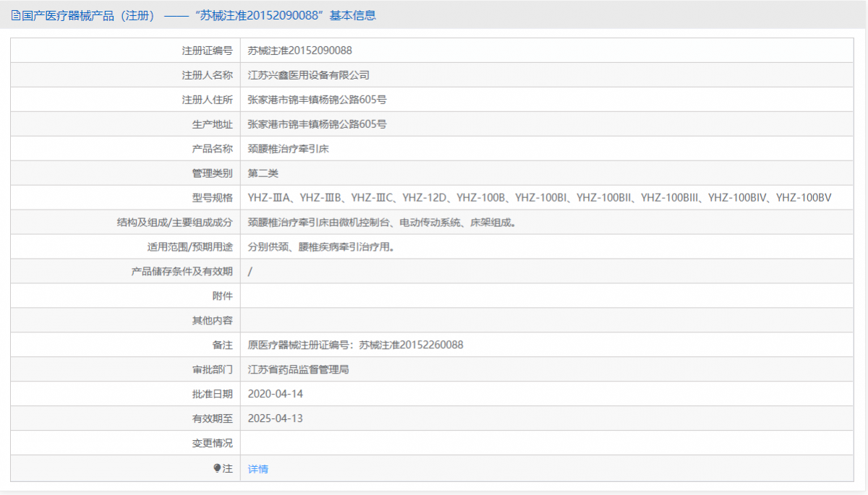Image resolution: width=868 pixels, height=495 pixels.
Task: Select address value in the 生产地址 row
Action: 318,124
